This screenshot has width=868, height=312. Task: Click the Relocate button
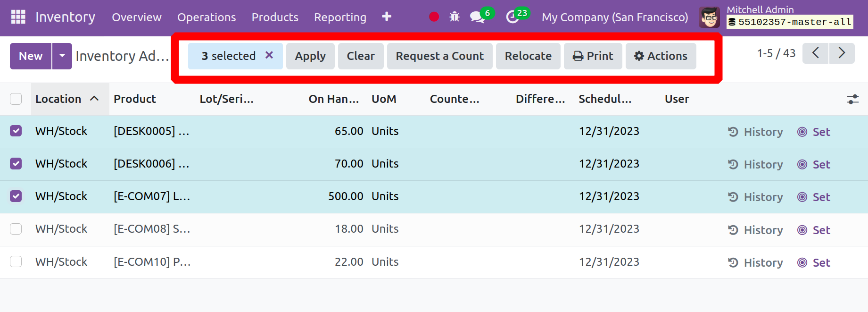(528, 56)
